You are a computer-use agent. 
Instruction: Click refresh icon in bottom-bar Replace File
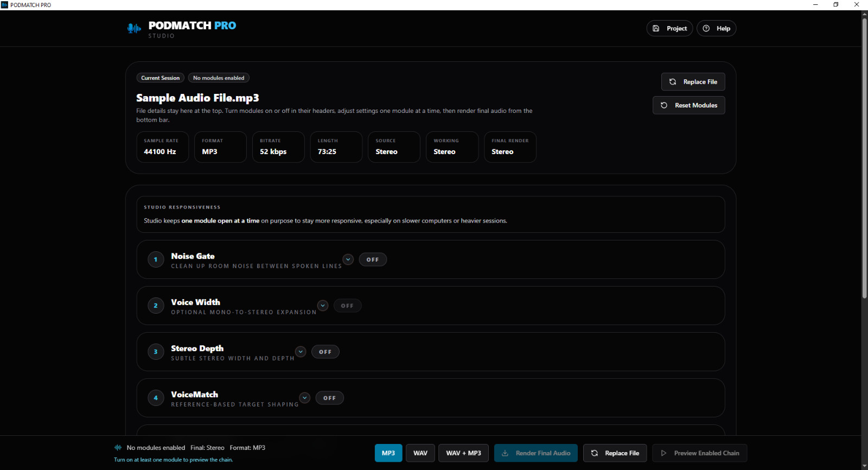(595, 453)
